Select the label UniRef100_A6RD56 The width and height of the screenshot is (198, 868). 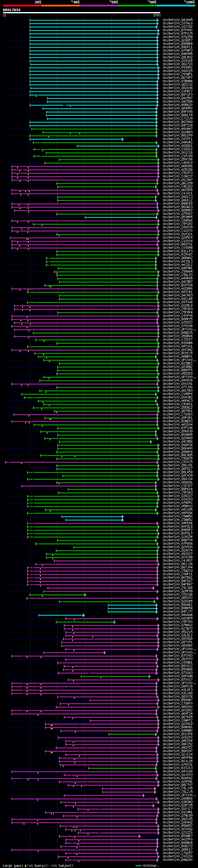178,166
